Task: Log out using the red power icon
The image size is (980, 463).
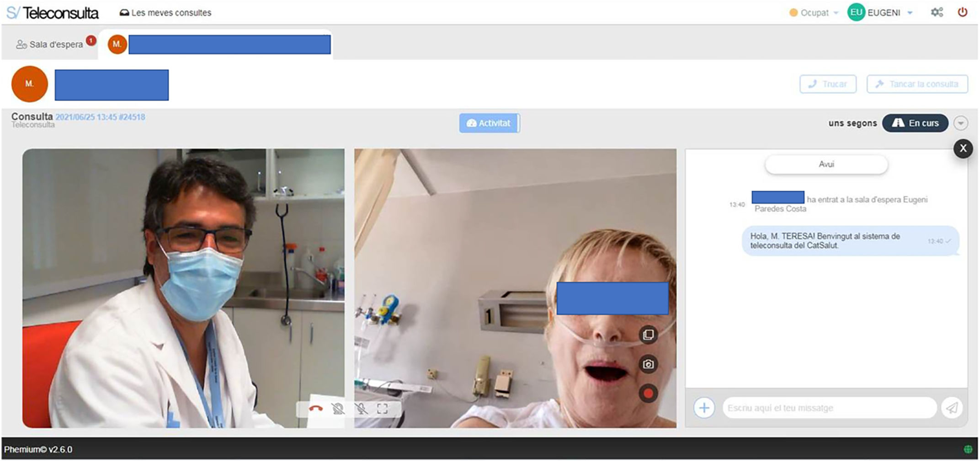Action: click(x=962, y=12)
